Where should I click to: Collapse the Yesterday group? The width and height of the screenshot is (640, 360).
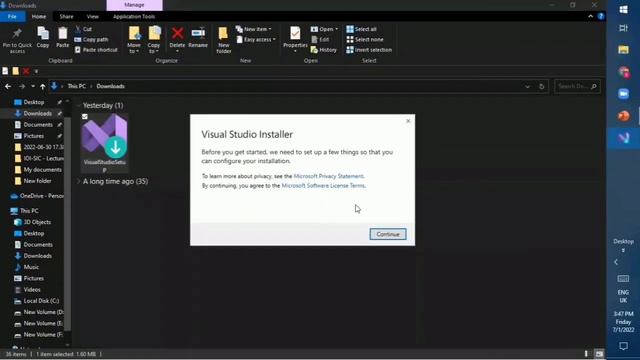[78, 105]
